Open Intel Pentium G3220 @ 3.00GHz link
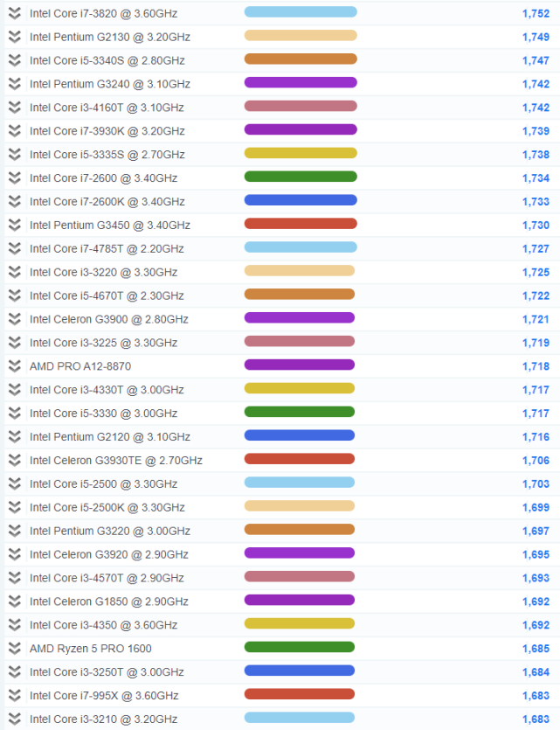 tap(110, 531)
